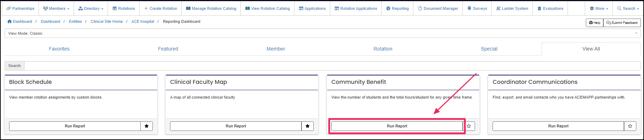The image size is (644, 140).
Task: Open the Partnerships nav item
Action: click(x=20, y=8)
